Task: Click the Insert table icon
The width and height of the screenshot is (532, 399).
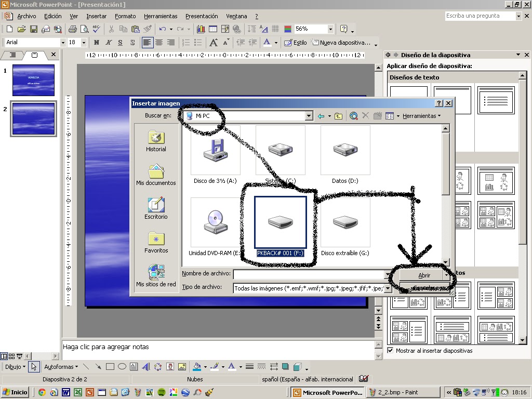Action: (212, 29)
